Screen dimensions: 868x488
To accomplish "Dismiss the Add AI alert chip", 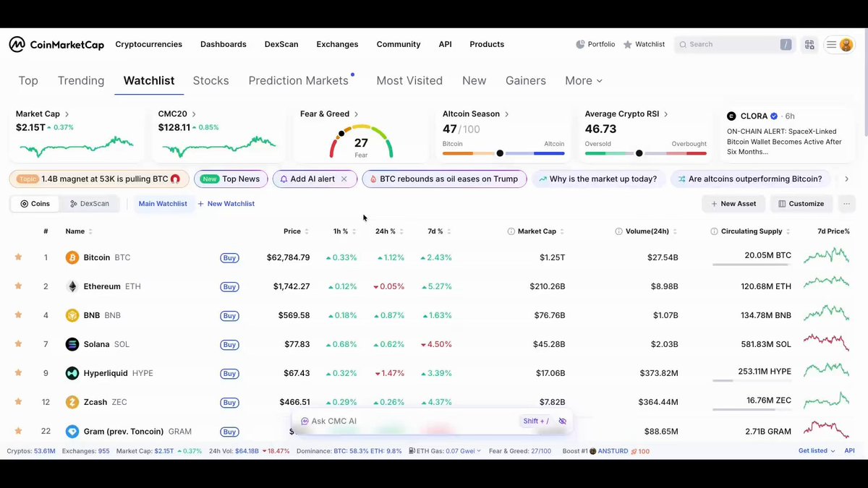I will click(344, 179).
